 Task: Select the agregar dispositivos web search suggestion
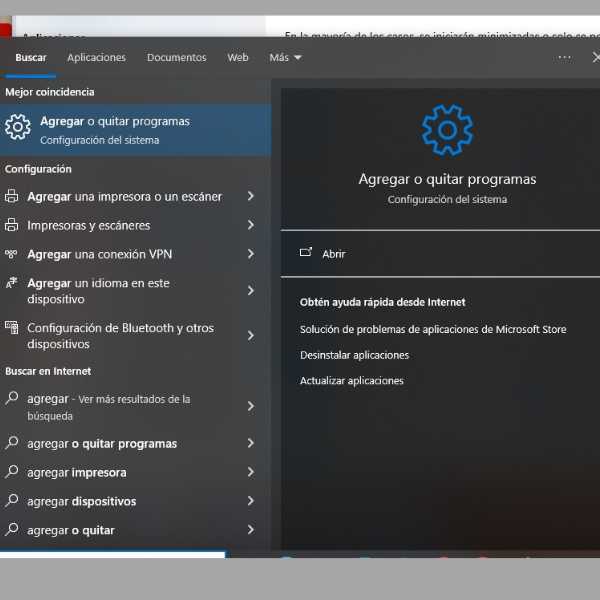[81, 501]
